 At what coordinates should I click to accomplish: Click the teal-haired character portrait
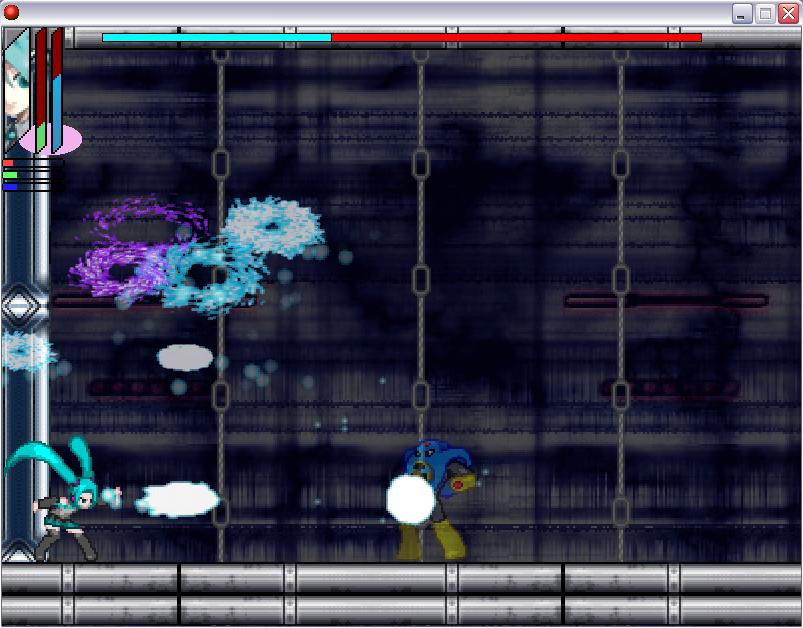coord(16,90)
